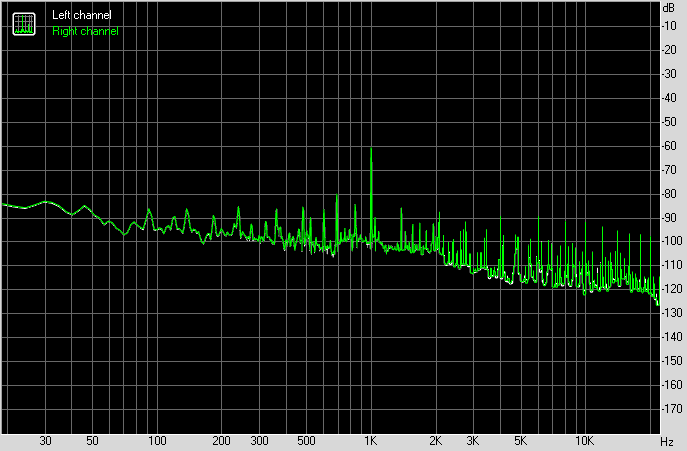Click the '-50' dB axis label

point(669,121)
